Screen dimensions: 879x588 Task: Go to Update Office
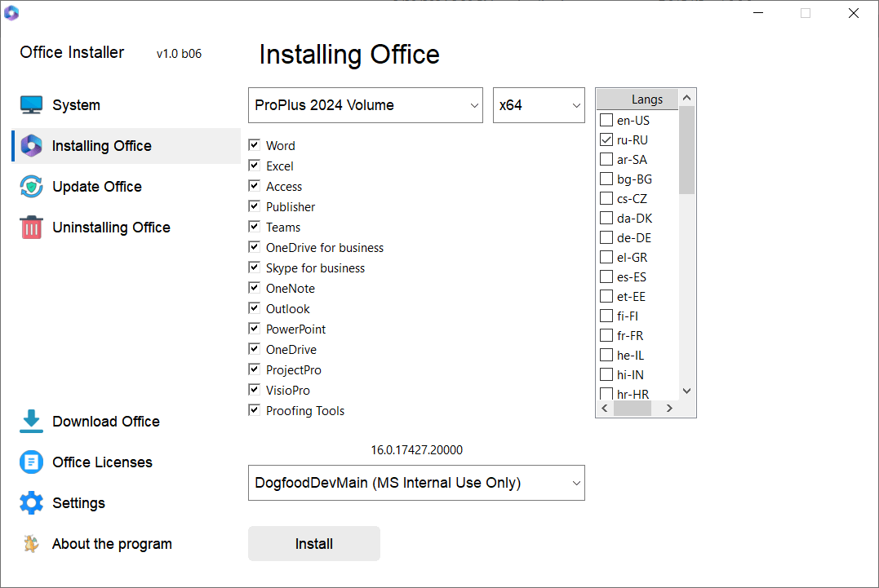click(97, 187)
